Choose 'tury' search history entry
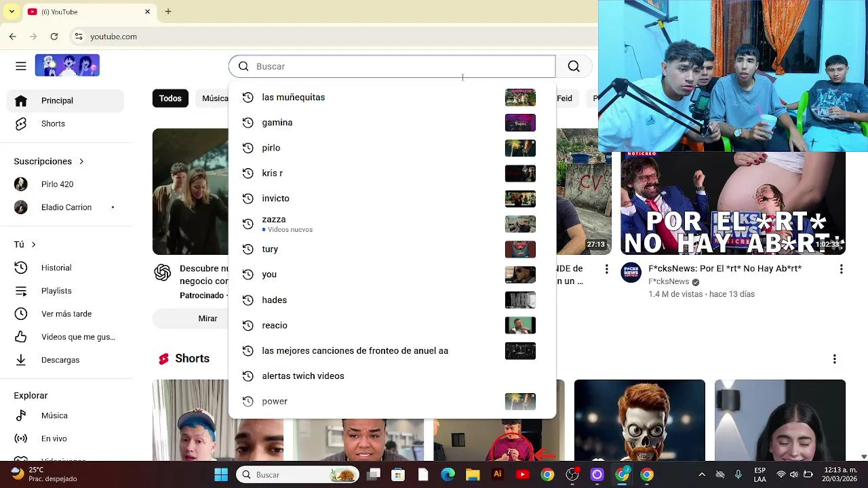The width and height of the screenshot is (868, 488). 392,249
